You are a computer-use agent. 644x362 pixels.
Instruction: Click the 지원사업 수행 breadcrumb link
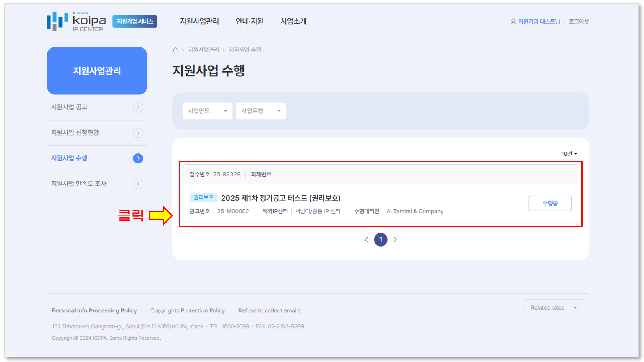click(x=245, y=50)
